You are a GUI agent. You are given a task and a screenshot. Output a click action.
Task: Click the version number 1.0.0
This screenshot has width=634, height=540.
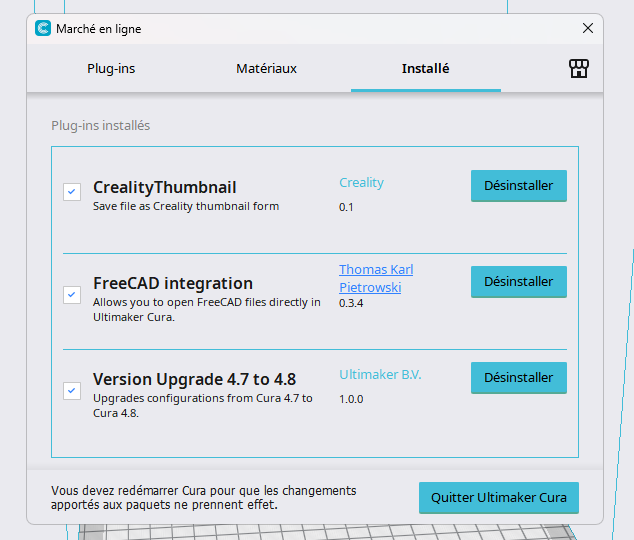point(351,399)
